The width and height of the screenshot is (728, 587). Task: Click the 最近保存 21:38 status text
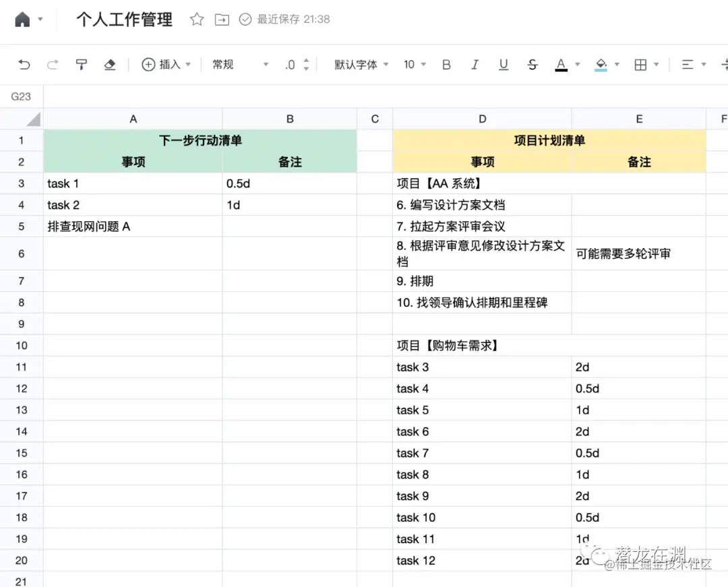293,19
